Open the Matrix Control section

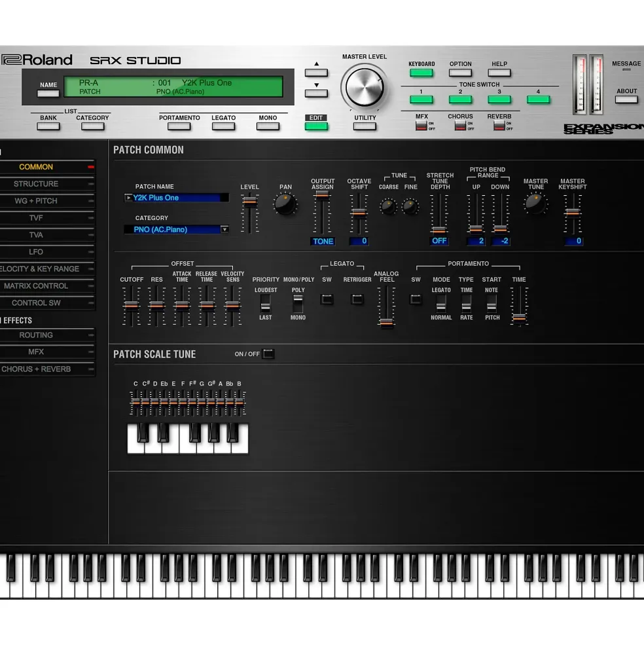tap(47, 286)
